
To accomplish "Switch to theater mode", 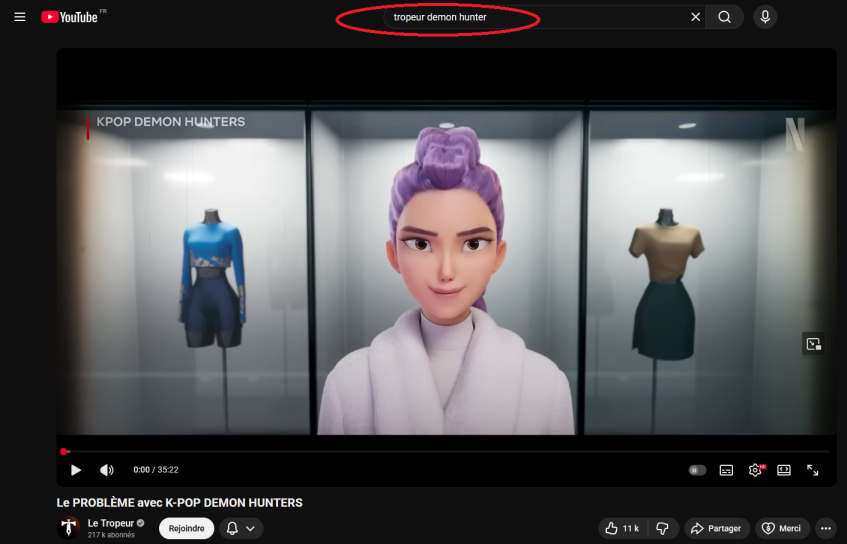I will pyautogui.click(x=784, y=470).
